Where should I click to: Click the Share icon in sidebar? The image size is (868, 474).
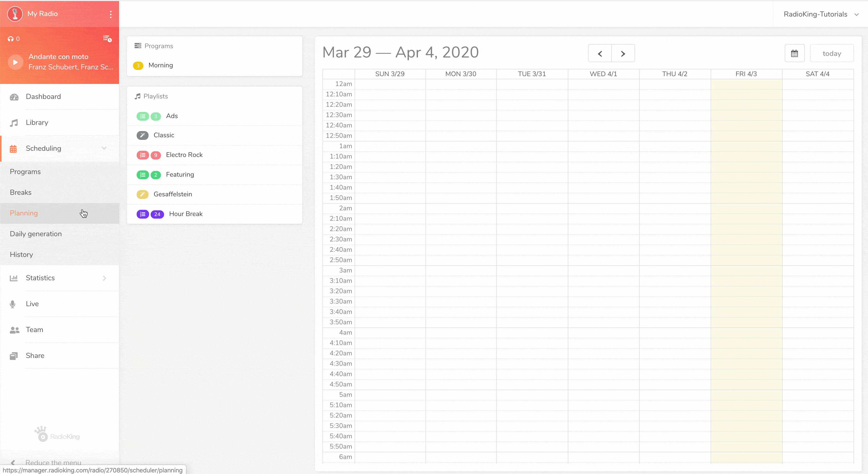(x=13, y=356)
